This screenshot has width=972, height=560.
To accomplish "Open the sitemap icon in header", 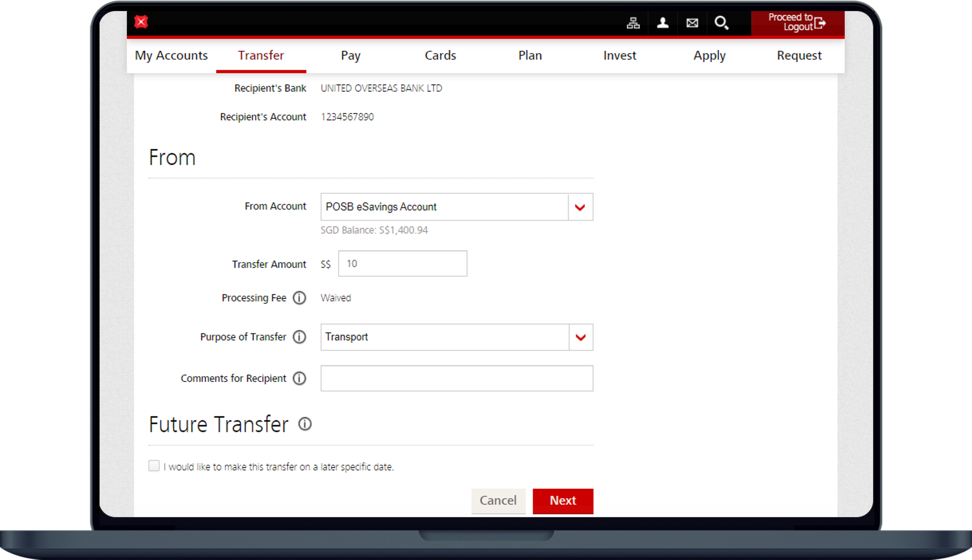I will (633, 23).
